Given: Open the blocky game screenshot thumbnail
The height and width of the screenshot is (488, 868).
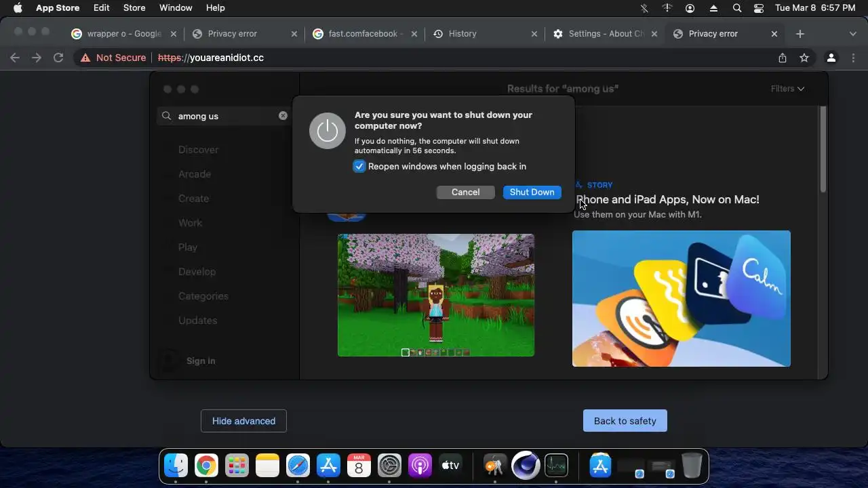Looking at the screenshot, I should click(436, 295).
